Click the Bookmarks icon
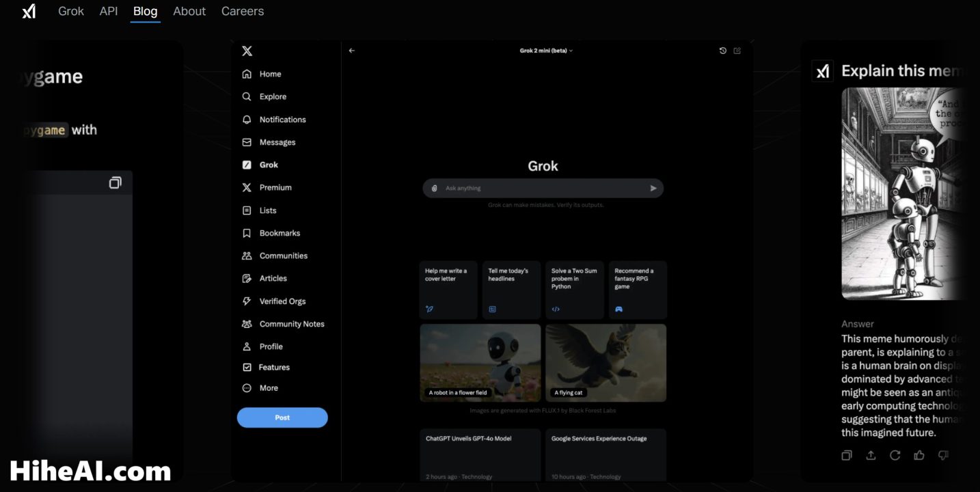The height and width of the screenshot is (492, 980). [x=247, y=233]
